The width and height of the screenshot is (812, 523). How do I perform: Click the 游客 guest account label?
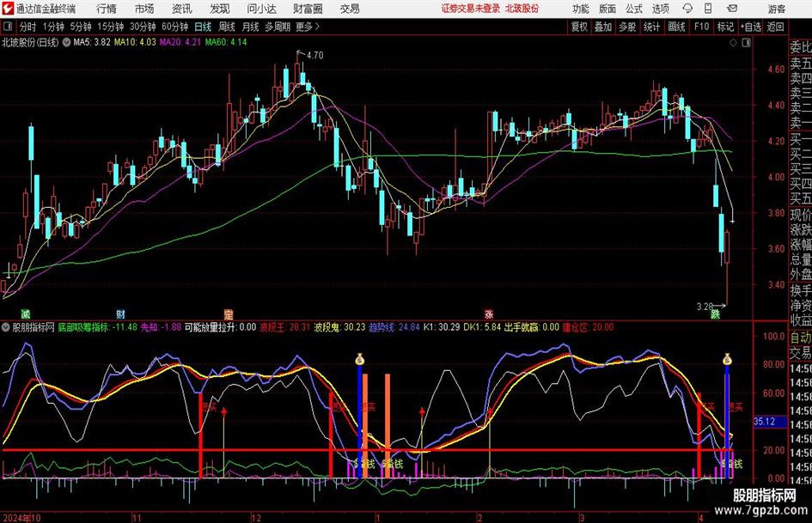coord(776,9)
